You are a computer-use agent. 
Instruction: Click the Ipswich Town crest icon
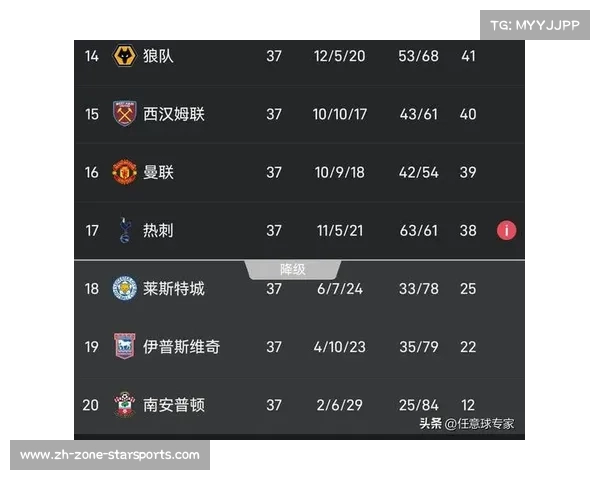pyautogui.click(x=125, y=346)
